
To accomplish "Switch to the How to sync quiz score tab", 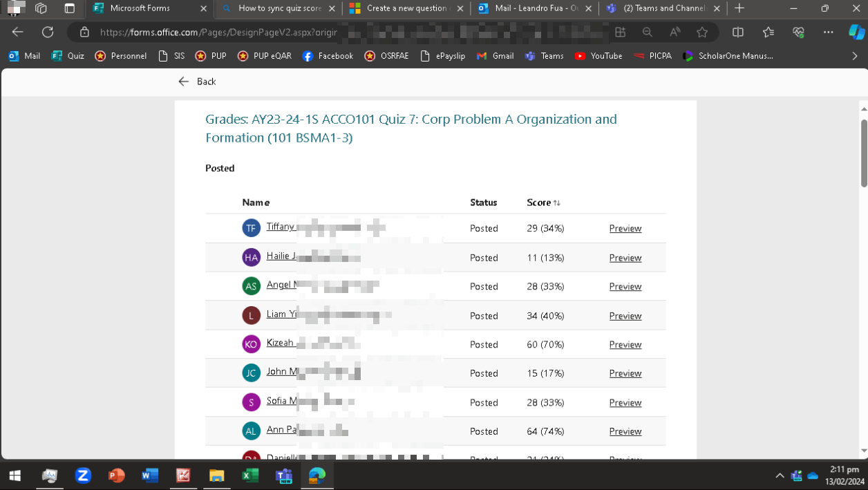I will [x=280, y=8].
